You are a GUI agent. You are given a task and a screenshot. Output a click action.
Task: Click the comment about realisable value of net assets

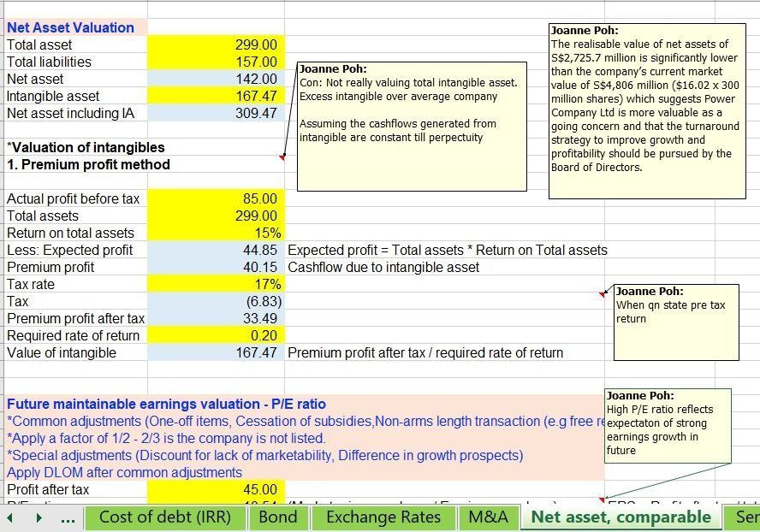pyautogui.click(x=647, y=111)
